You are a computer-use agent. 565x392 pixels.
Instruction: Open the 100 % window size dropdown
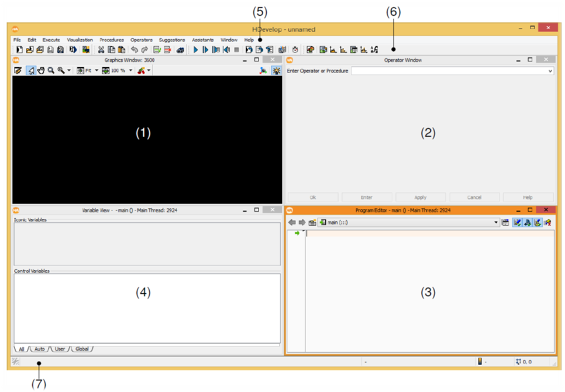point(130,71)
